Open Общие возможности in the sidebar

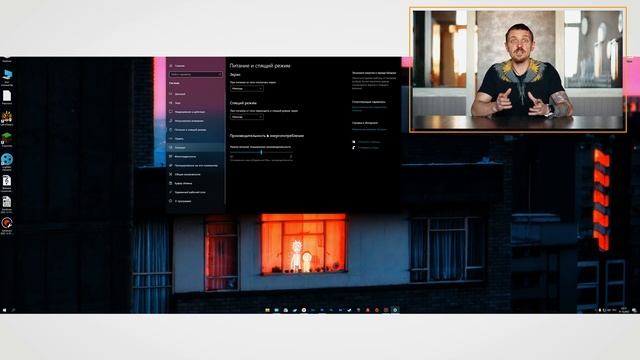click(x=184, y=174)
